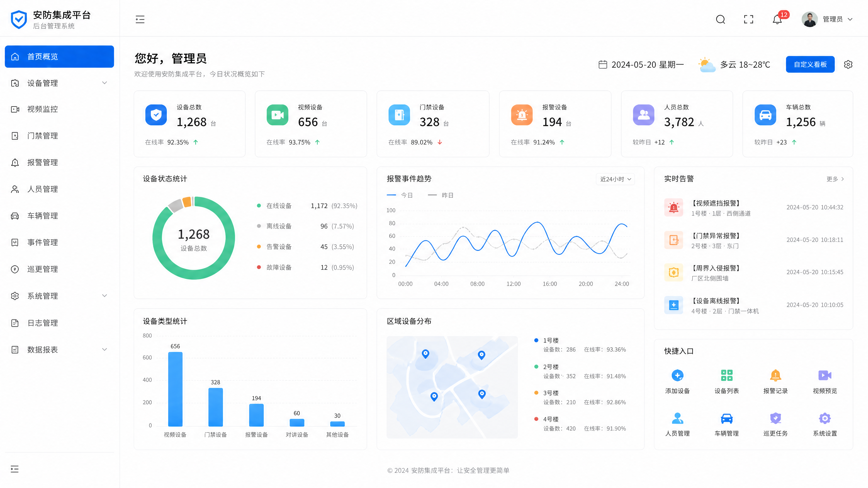Viewport: 868px width, 488px height.
Task: Click the weather 多云 18~28°C icon
Action: tap(707, 65)
